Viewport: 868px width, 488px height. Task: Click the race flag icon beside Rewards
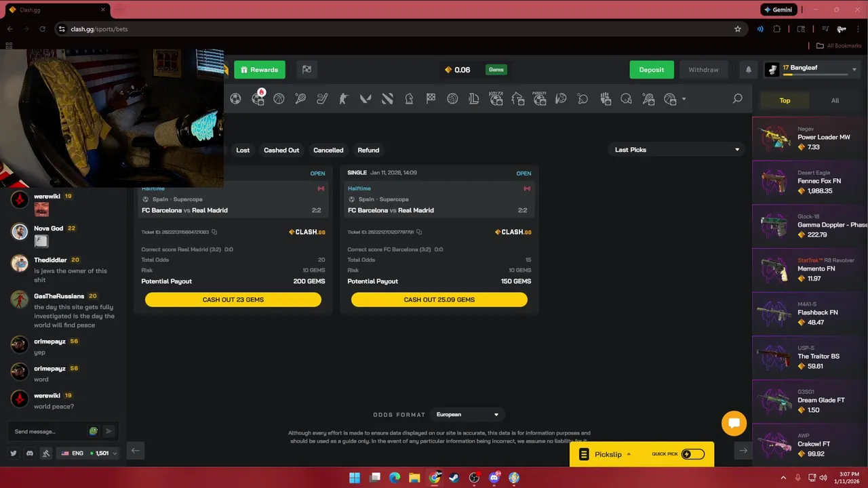[307, 70]
